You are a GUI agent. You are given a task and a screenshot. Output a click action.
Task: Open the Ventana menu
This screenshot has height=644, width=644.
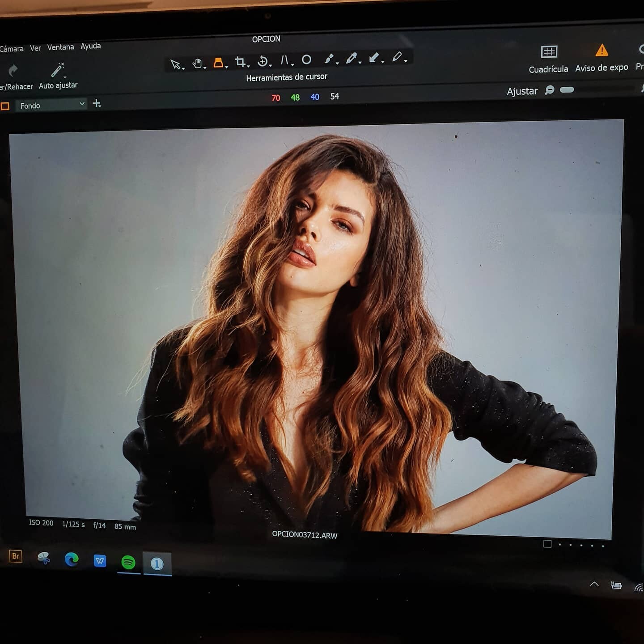point(60,47)
